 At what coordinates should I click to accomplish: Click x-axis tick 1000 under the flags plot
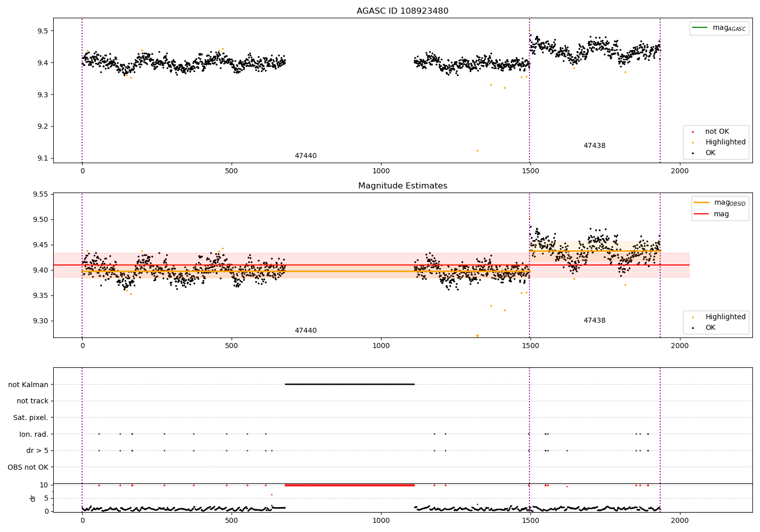(381, 520)
